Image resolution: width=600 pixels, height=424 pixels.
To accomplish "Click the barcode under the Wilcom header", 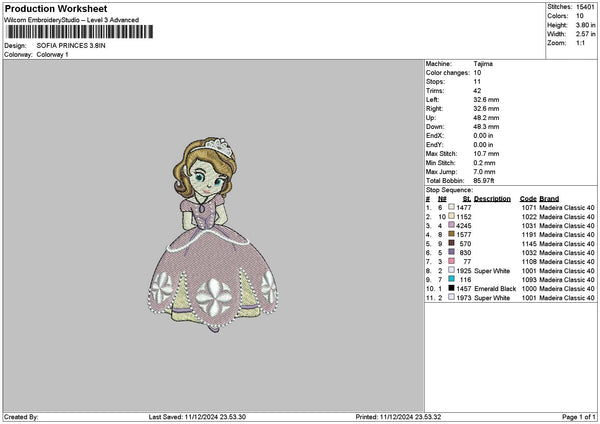I will (x=80, y=32).
